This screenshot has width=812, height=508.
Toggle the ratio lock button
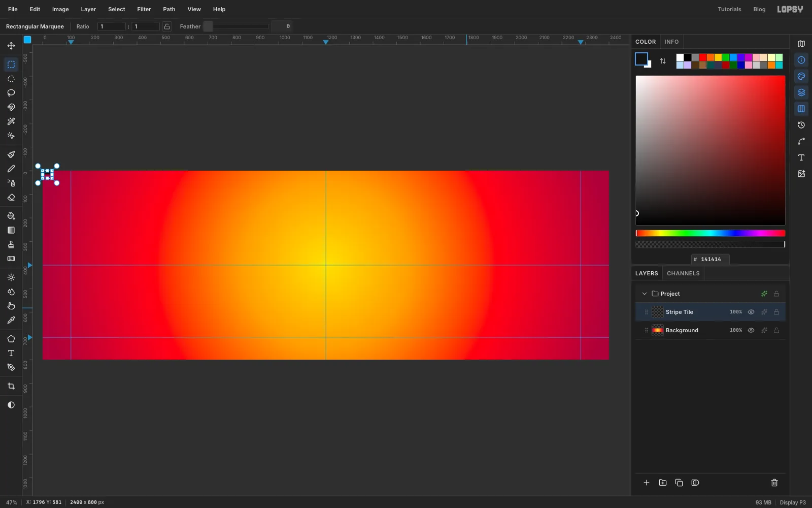pyautogui.click(x=167, y=26)
